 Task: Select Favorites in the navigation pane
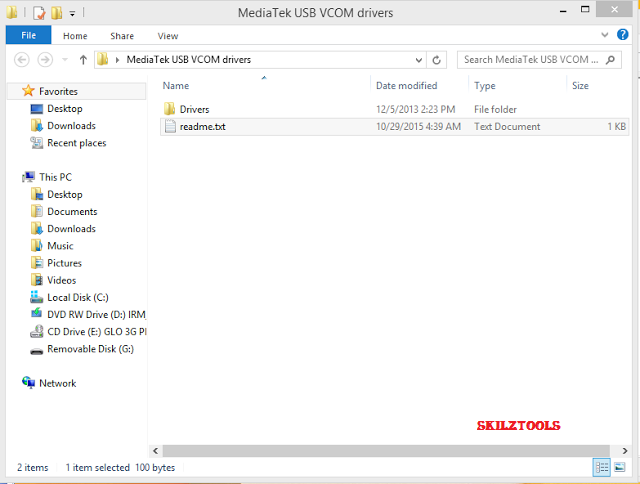(x=58, y=91)
